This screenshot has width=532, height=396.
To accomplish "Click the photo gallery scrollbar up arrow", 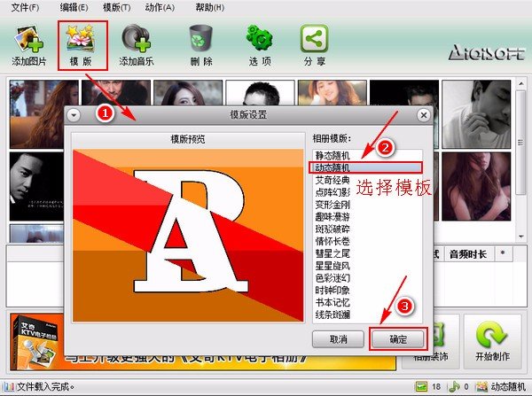I will point(520,83).
